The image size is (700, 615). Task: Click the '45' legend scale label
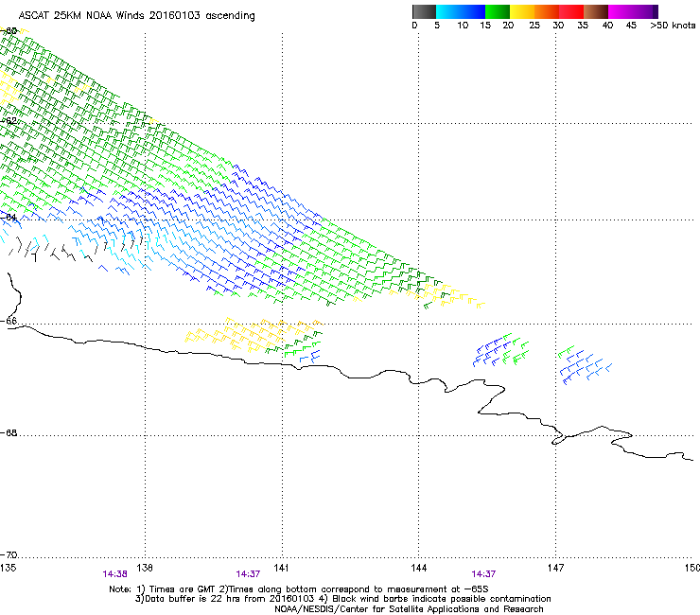coord(631,26)
